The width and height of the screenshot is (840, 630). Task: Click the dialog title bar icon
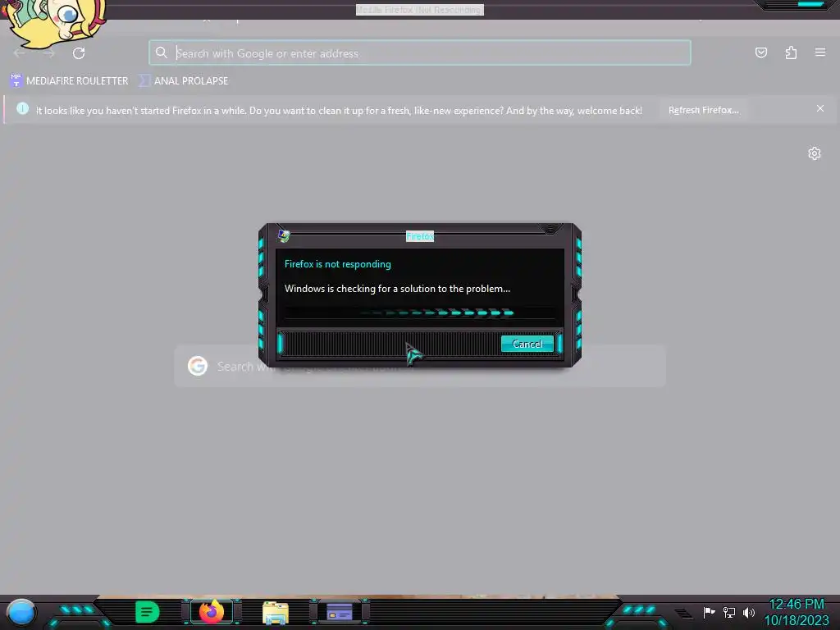284,235
